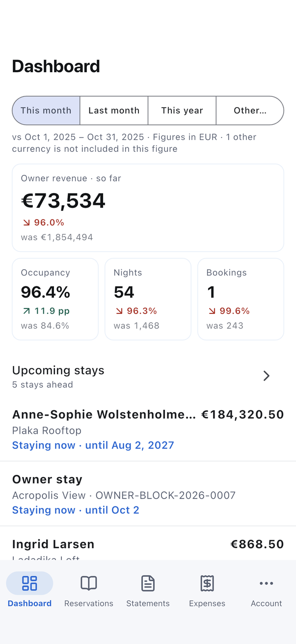Open the Other… period picker
The height and width of the screenshot is (644, 296).
250,111
